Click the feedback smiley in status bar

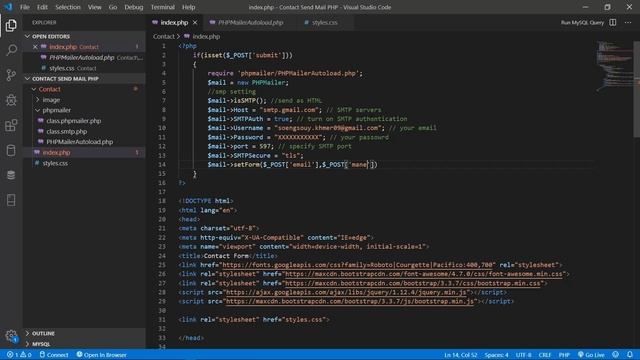click(616, 355)
